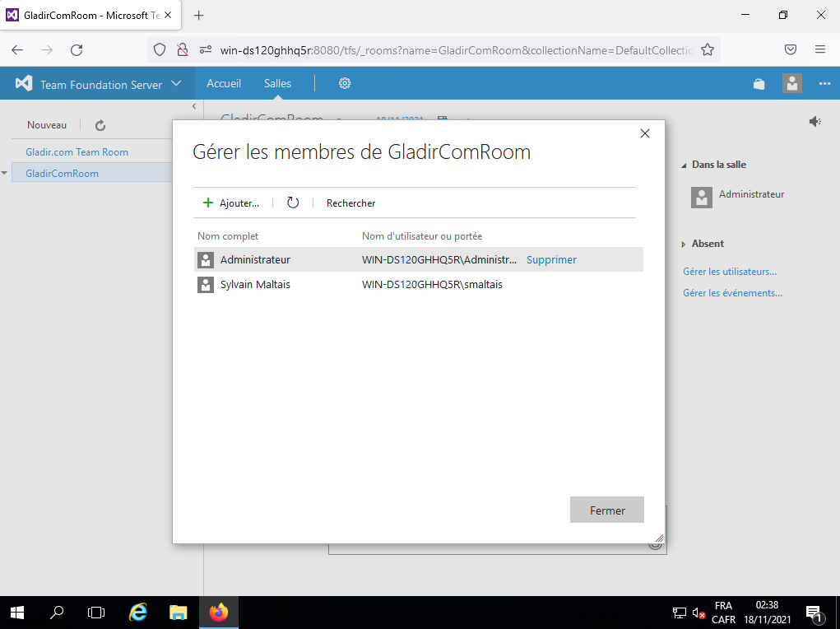Collapse the left rooms pane chevron
Viewport: 840px width, 629px height.
point(194,106)
